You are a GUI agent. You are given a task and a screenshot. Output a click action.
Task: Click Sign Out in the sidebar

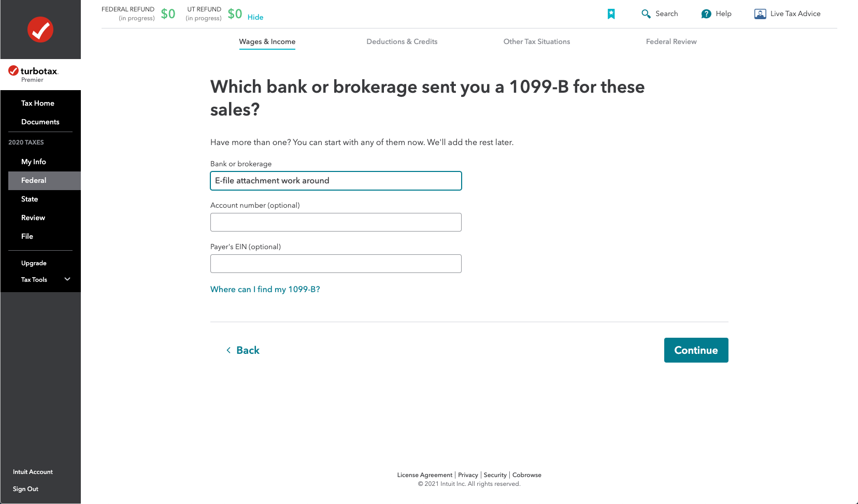point(25,489)
